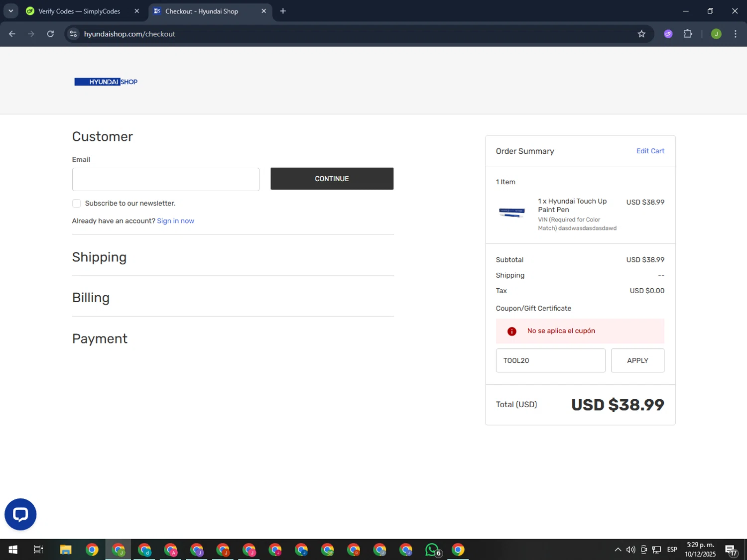This screenshot has width=747, height=560.
Task: Open the volume control in system tray
Action: (630, 550)
